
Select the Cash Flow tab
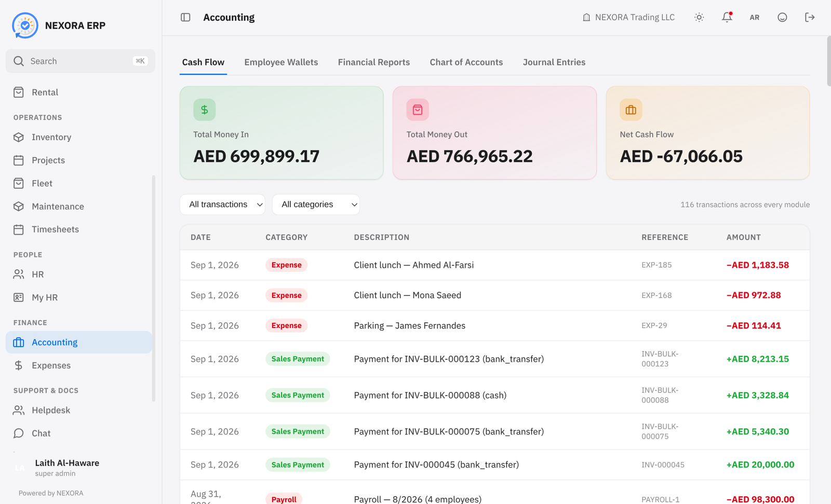(203, 62)
